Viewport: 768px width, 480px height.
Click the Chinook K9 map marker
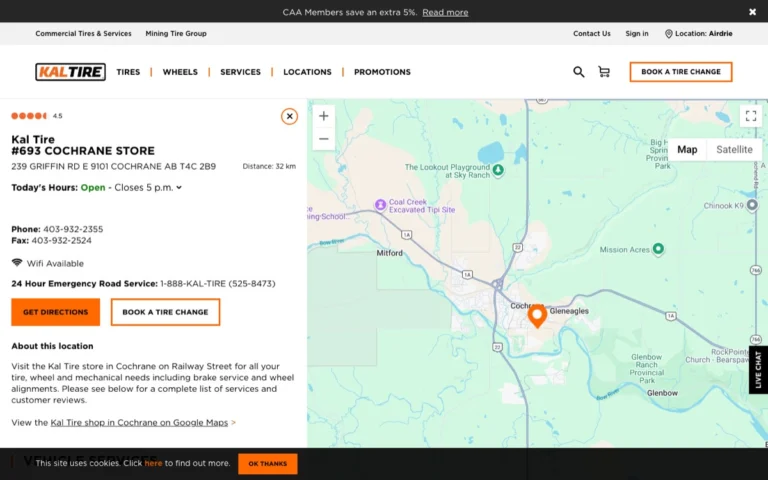752,205
